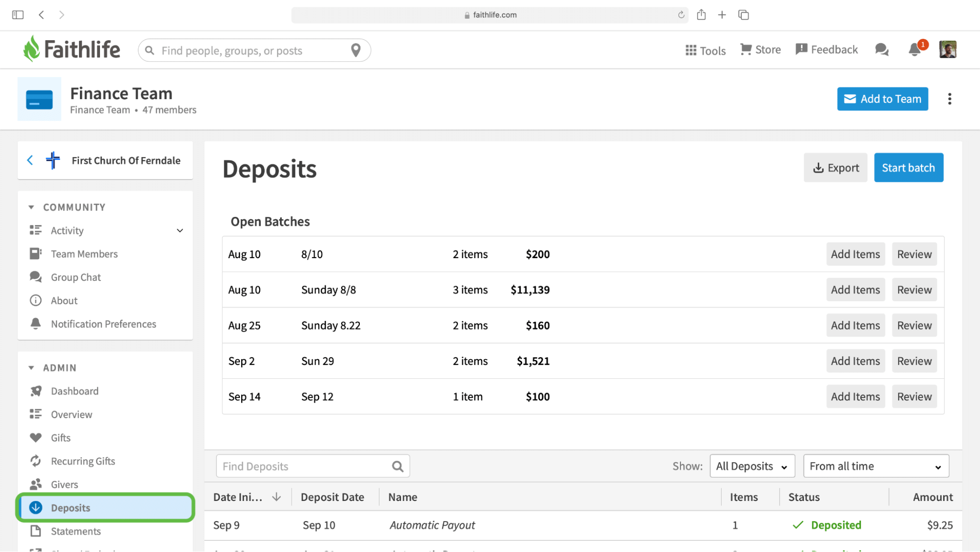The height and width of the screenshot is (552, 980).
Task: Click the faithlife.com address bar
Action: [x=490, y=15]
